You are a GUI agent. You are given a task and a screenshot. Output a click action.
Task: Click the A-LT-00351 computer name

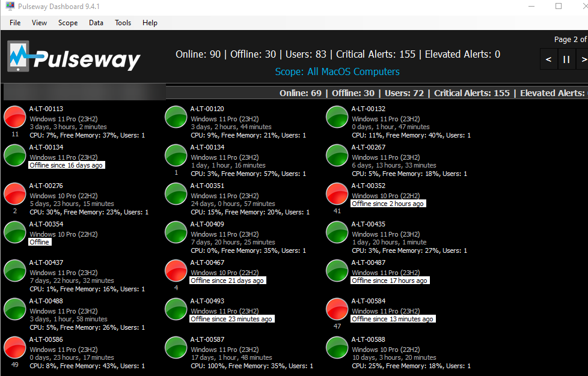tap(207, 186)
